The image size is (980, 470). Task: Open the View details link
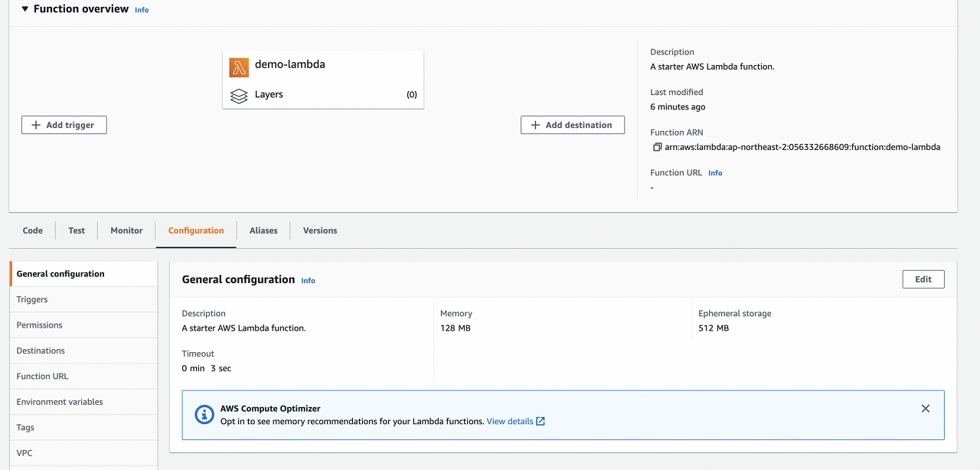coord(510,421)
